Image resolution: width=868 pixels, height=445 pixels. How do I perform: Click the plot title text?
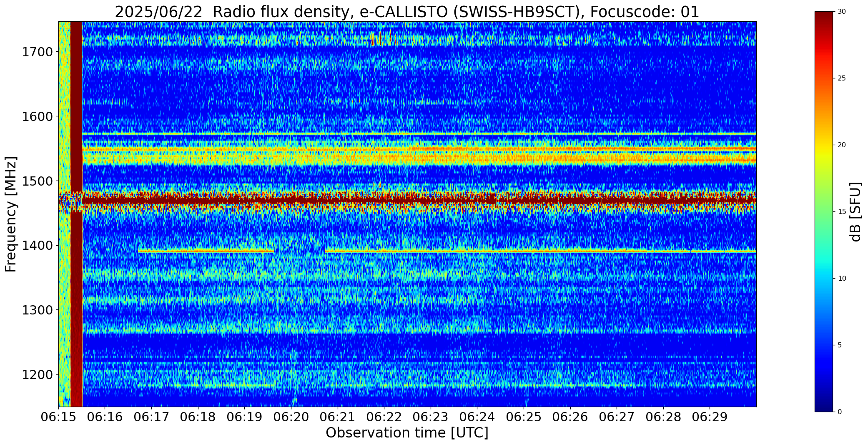tap(407, 12)
